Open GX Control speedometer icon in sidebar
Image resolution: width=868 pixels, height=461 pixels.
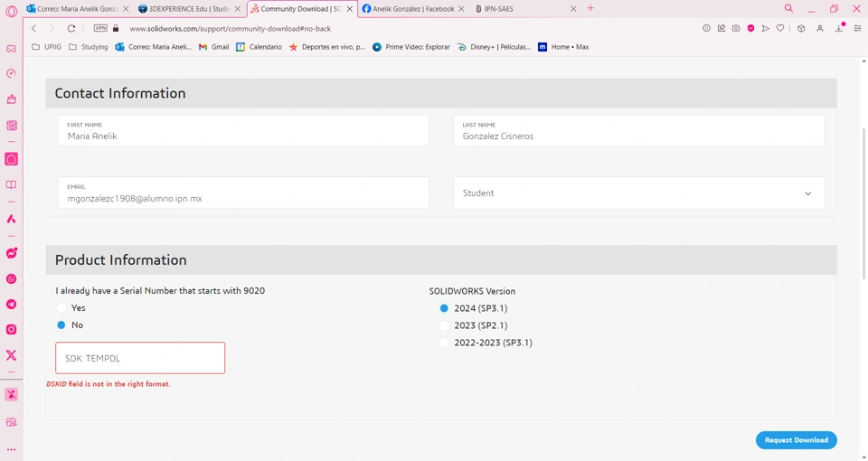pos(11,73)
